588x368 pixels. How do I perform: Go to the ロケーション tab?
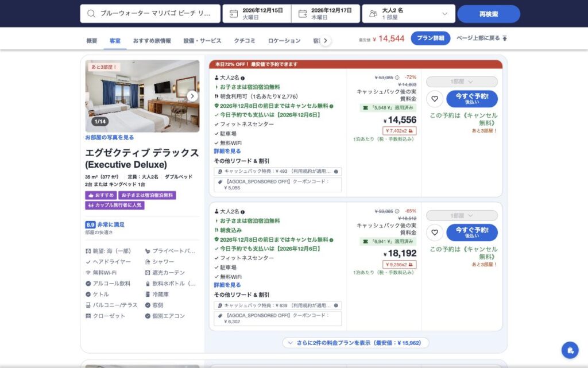(x=284, y=40)
